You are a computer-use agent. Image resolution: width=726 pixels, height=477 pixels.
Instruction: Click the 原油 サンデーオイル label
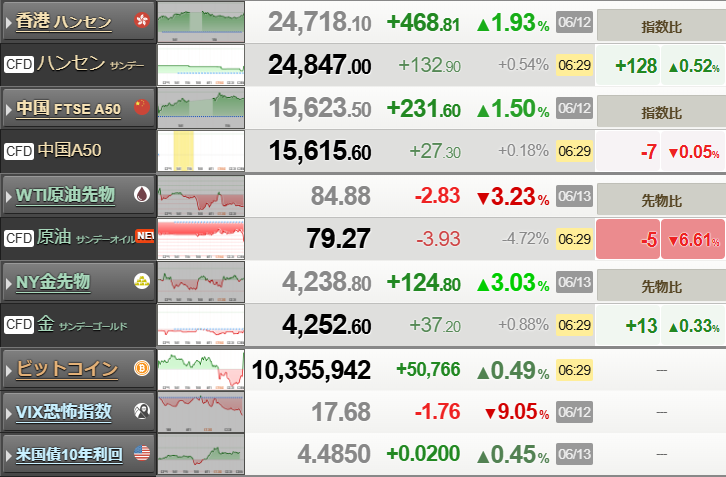coord(86,238)
